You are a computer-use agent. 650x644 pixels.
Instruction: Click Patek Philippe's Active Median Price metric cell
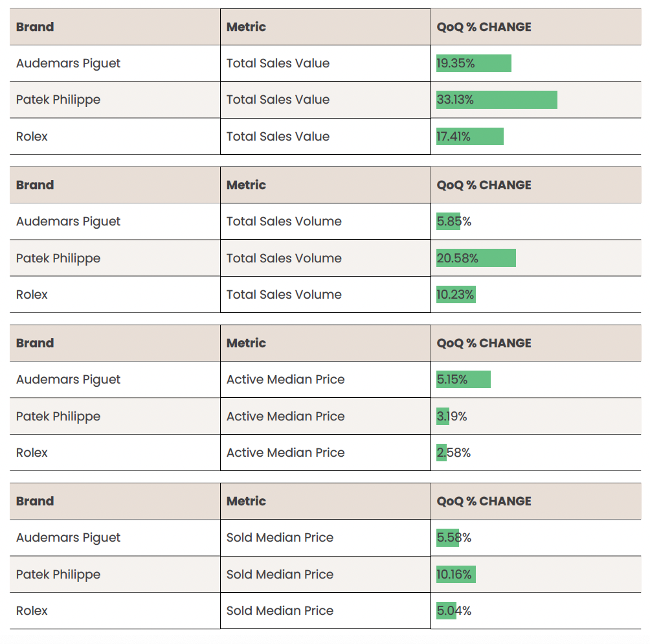point(286,417)
